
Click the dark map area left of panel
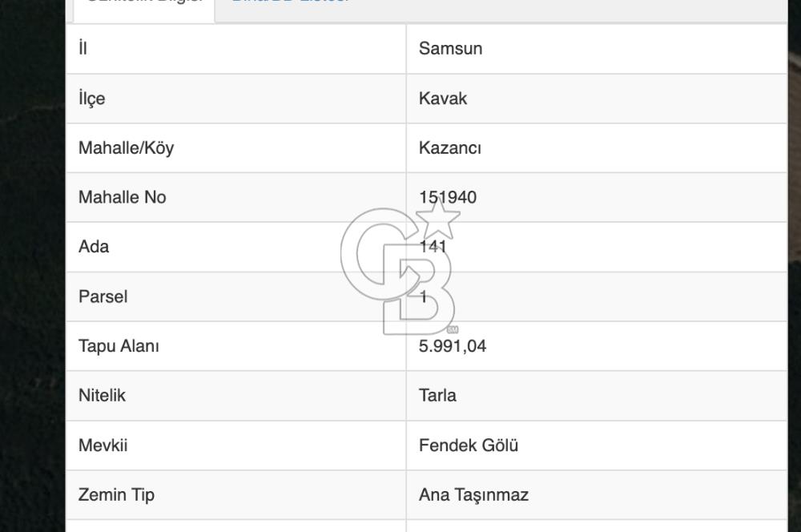pyautogui.click(x=32, y=264)
